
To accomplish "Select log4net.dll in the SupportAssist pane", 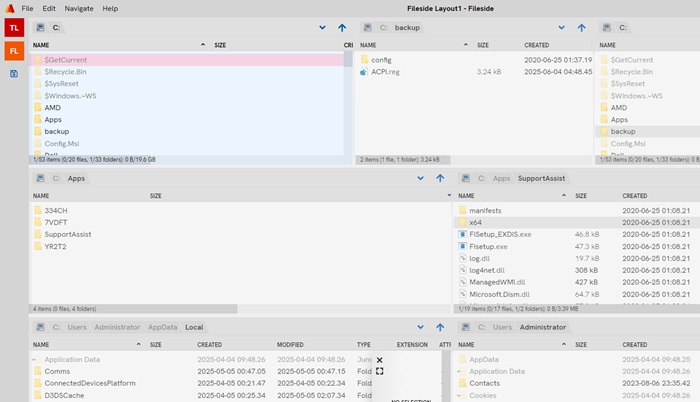I will click(x=487, y=270).
